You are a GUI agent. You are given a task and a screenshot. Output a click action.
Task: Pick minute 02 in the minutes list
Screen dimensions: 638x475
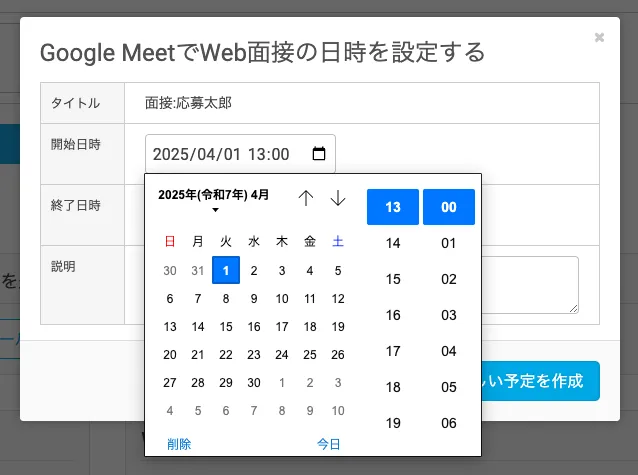tap(448, 279)
